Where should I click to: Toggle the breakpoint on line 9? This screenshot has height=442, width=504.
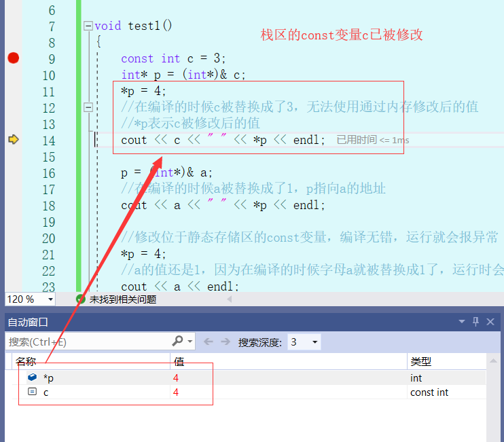[13, 58]
